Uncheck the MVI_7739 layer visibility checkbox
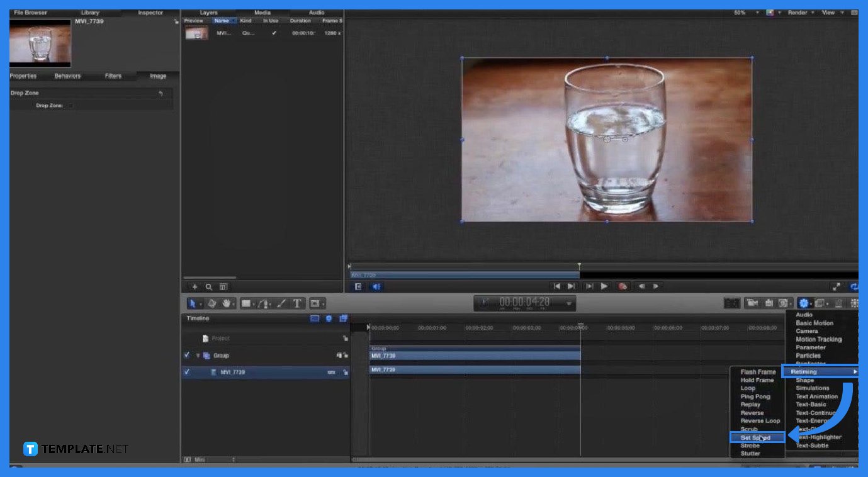868x477 pixels. point(187,372)
